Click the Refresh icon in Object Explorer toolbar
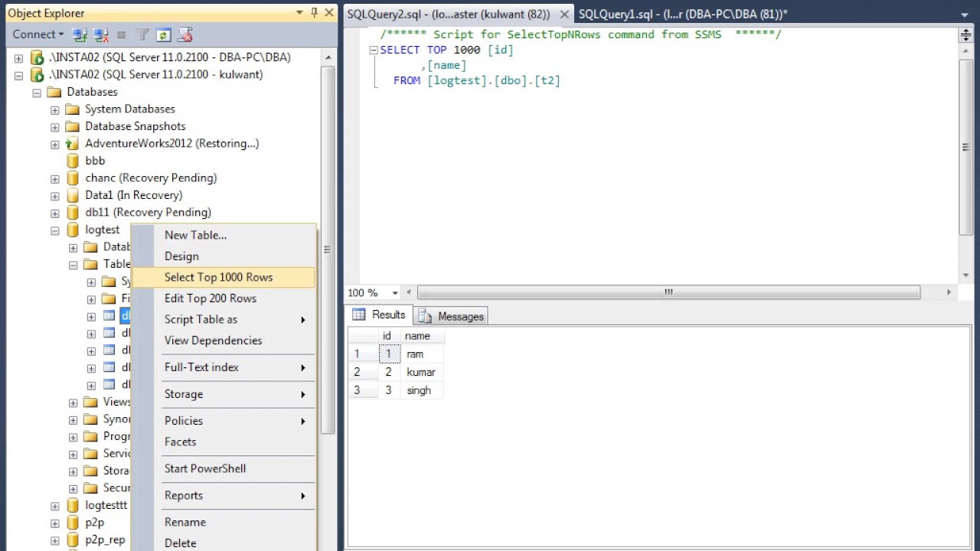This screenshot has width=980, height=551. (163, 34)
